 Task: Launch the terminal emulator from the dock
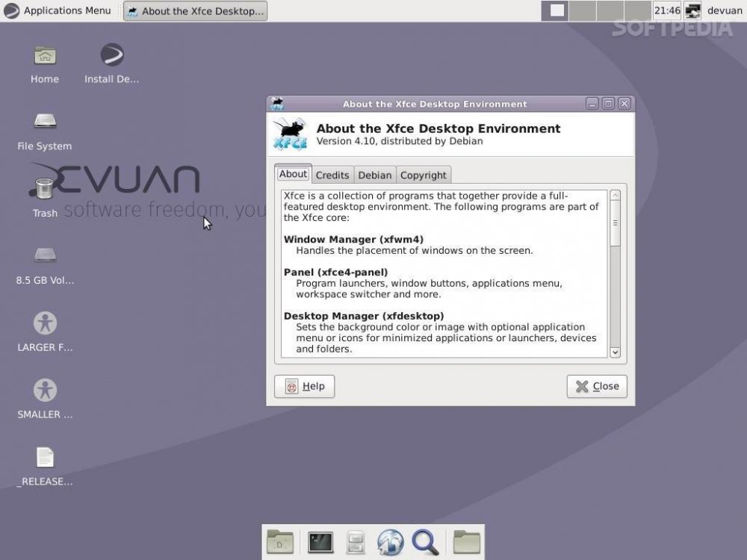320,542
